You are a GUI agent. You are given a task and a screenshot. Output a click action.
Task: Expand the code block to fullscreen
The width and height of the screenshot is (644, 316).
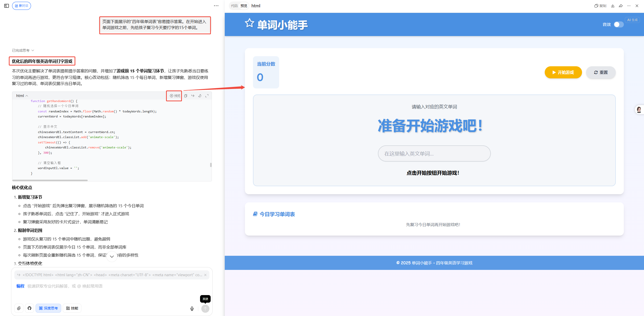pyautogui.click(x=207, y=96)
